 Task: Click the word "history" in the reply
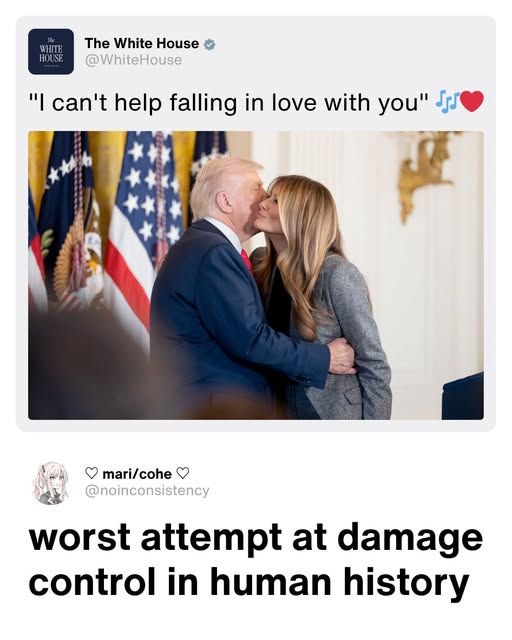(406, 582)
